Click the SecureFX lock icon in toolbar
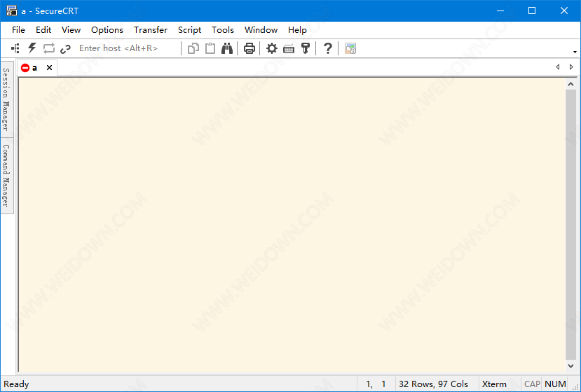The width and height of the screenshot is (581, 392). point(350,48)
